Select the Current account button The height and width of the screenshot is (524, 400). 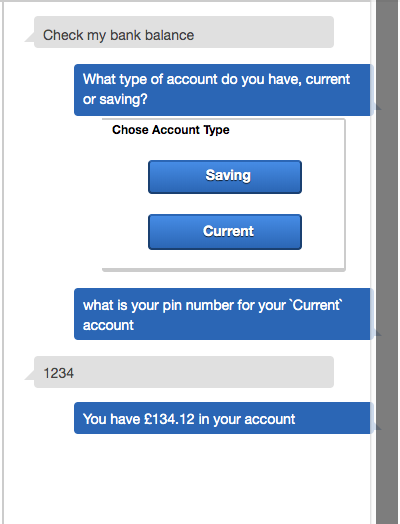(225, 232)
